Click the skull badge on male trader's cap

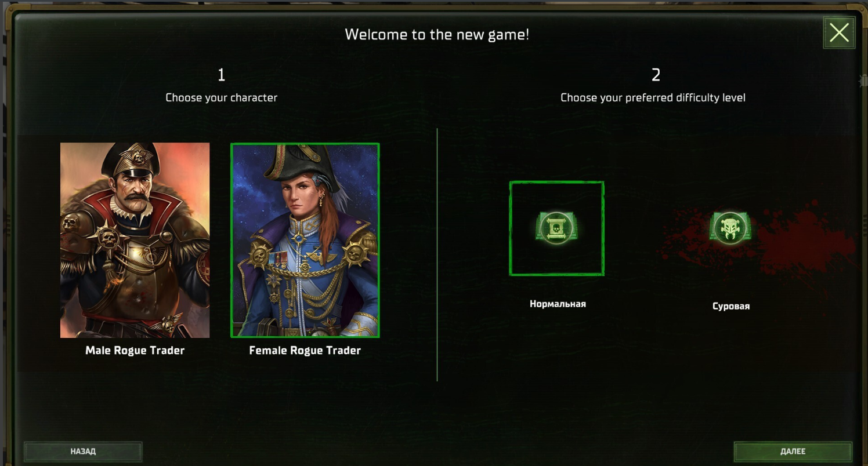tap(138, 156)
